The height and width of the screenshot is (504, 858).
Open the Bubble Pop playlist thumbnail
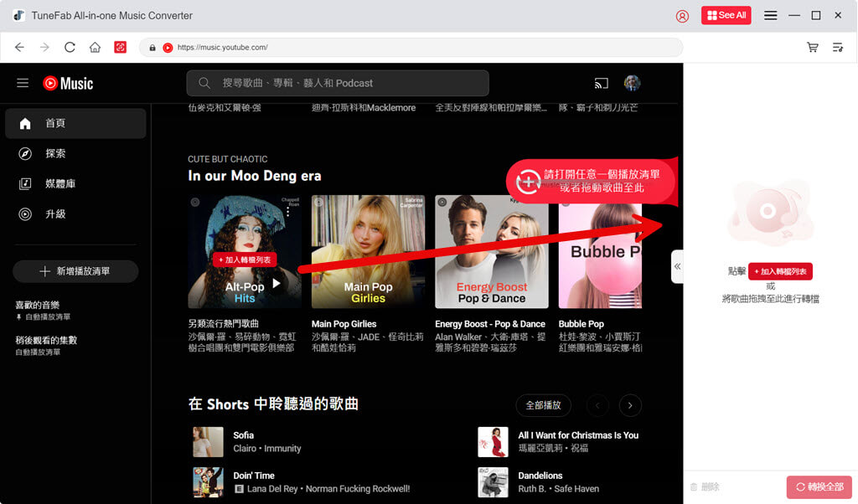tap(600, 252)
